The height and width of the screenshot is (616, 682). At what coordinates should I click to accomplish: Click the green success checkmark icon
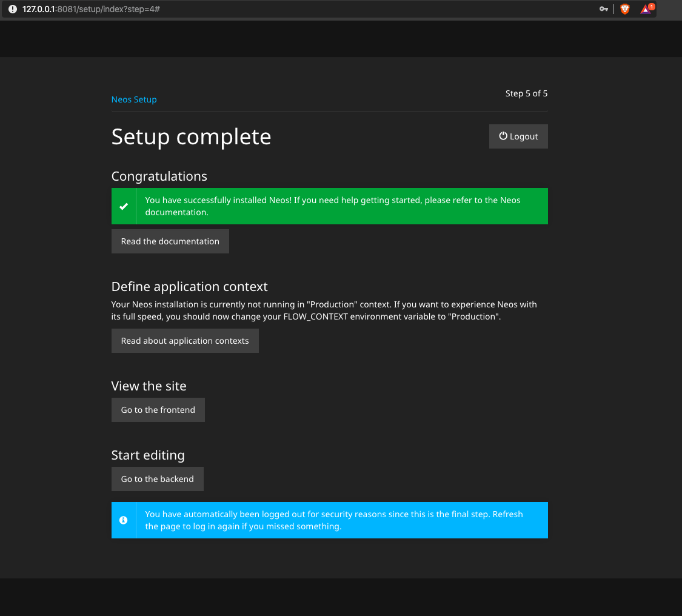tap(124, 206)
